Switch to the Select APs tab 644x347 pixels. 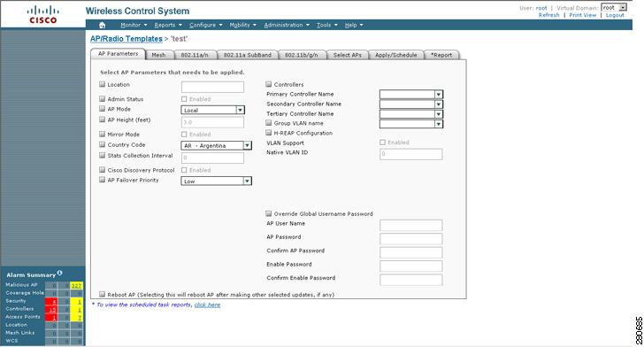tap(348, 55)
